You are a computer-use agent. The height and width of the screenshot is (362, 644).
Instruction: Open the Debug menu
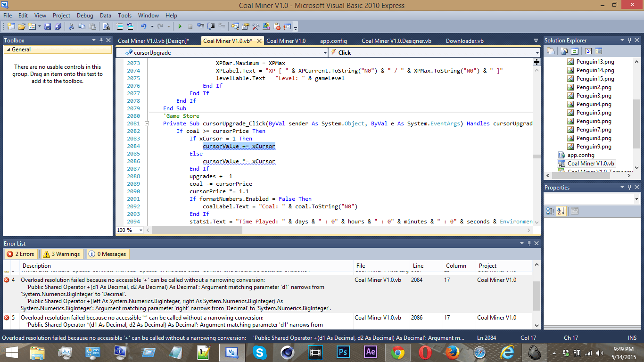point(85,15)
